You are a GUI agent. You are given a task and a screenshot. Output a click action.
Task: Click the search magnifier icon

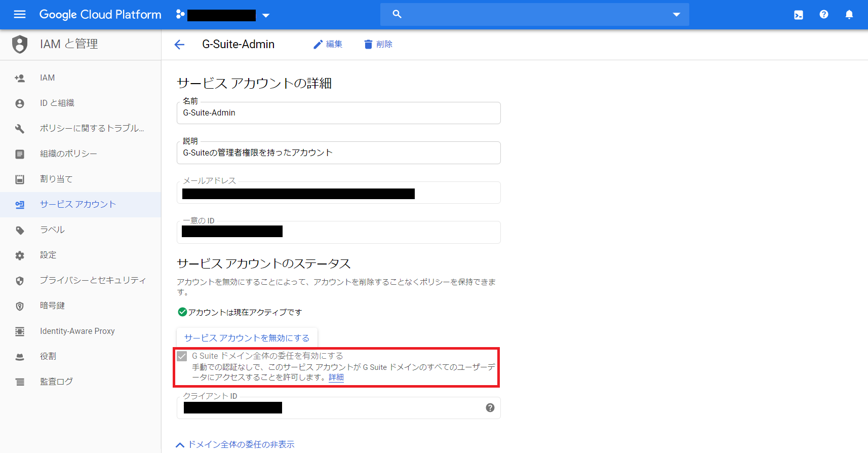tap(397, 14)
